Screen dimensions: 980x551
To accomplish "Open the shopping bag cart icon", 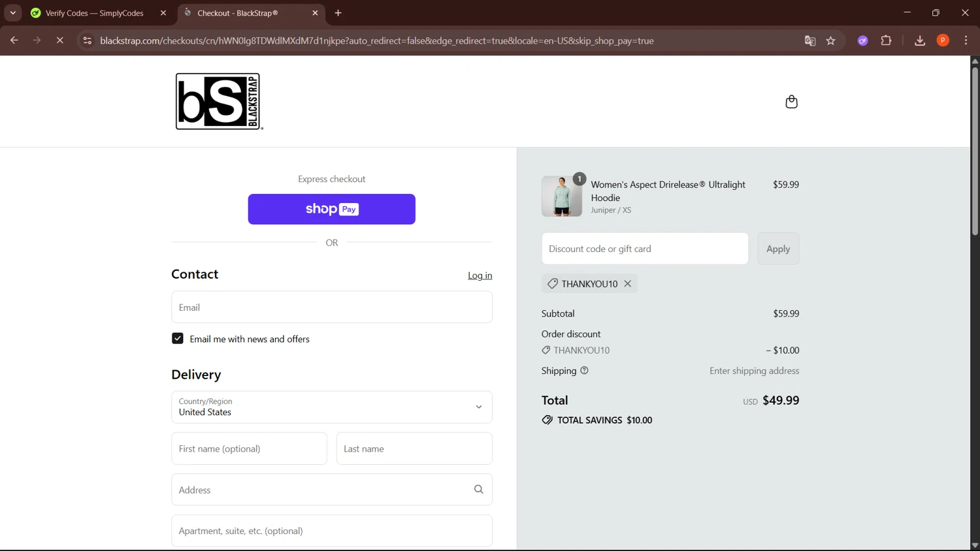I will (791, 102).
